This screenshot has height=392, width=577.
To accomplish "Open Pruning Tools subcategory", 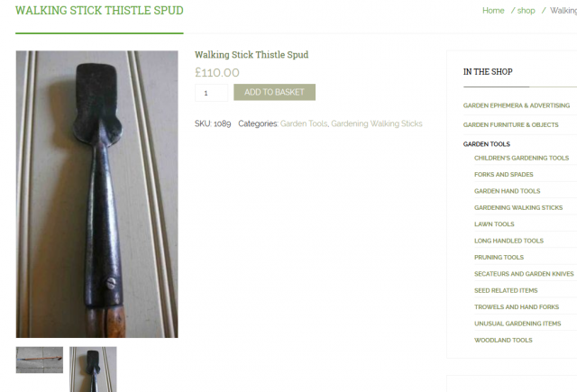I will tap(499, 257).
